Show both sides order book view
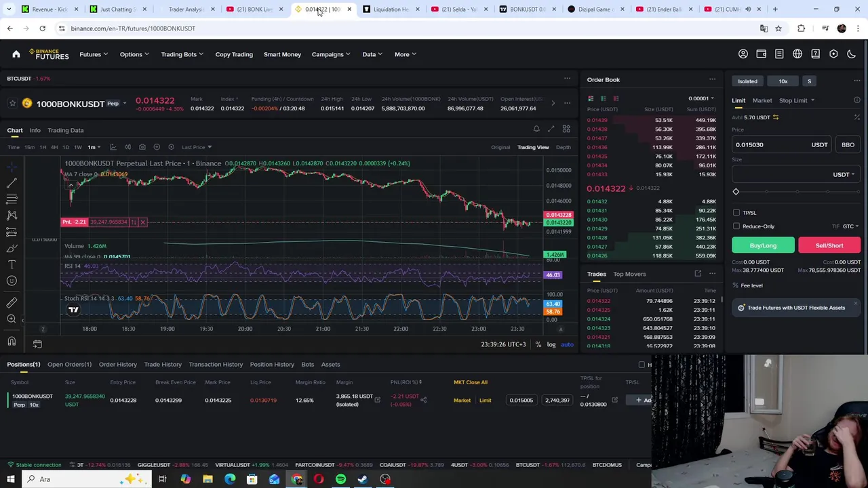The width and height of the screenshot is (868, 488). 591,98
